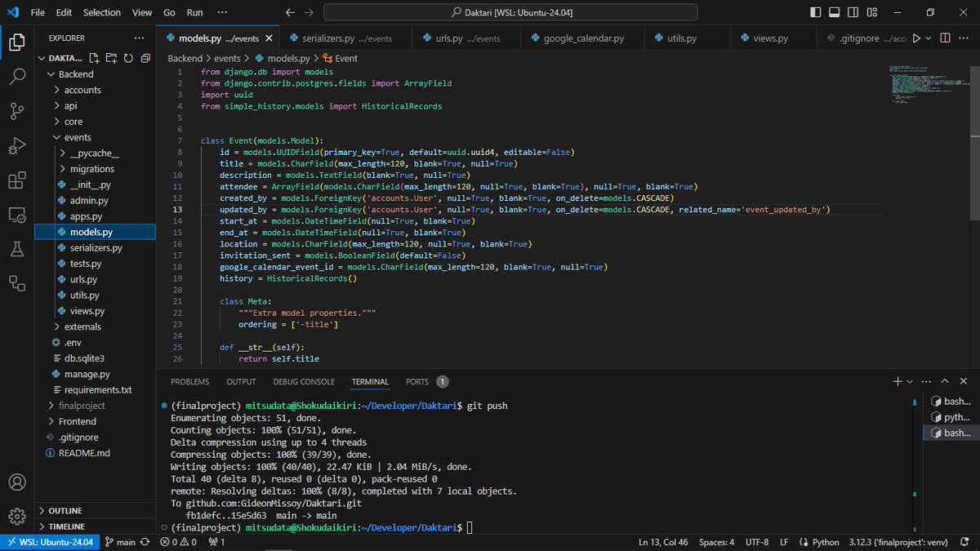Switch to the PROBLEMS panel tab
The width and height of the screenshot is (980, 551).
189,382
